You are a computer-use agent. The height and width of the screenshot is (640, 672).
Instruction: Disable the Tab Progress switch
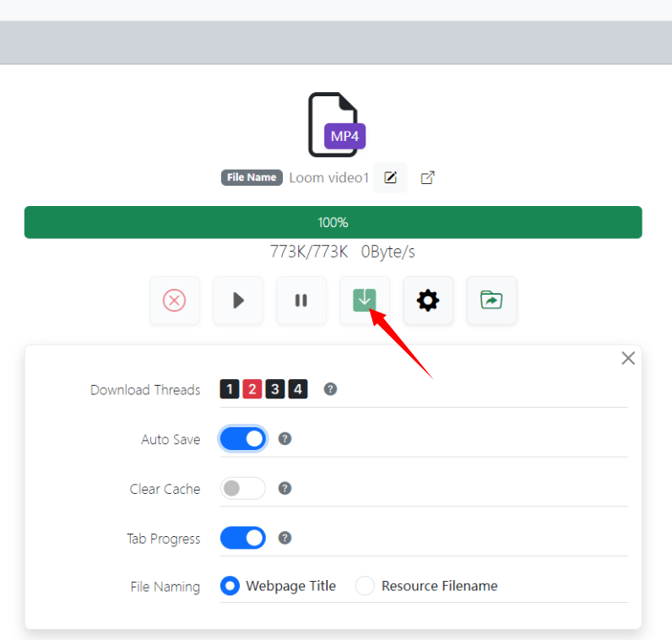[243, 538]
